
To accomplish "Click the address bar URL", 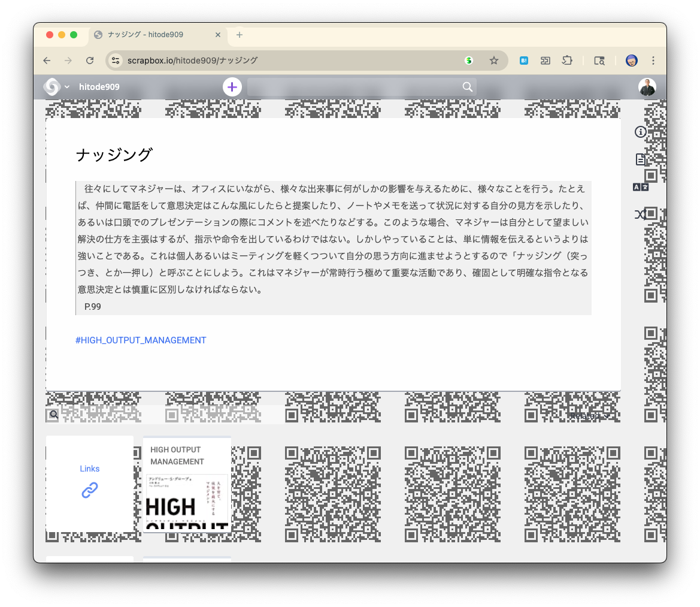I will [x=192, y=61].
